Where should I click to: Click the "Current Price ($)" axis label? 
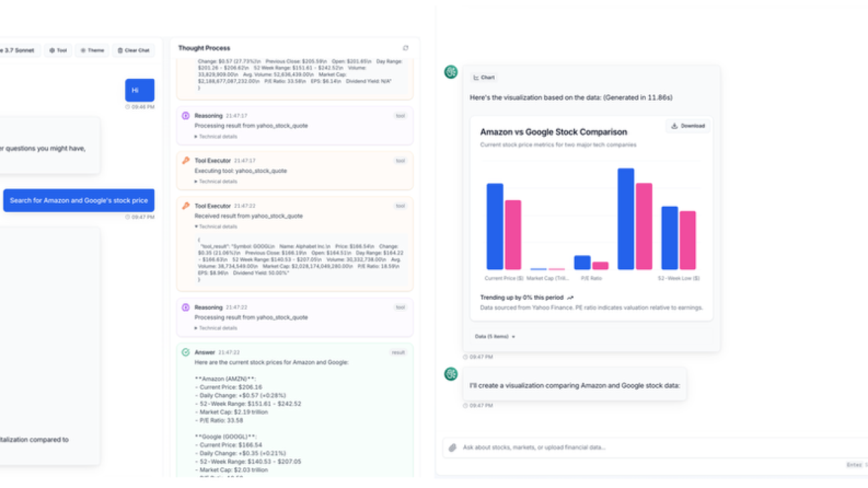click(504, 278)
